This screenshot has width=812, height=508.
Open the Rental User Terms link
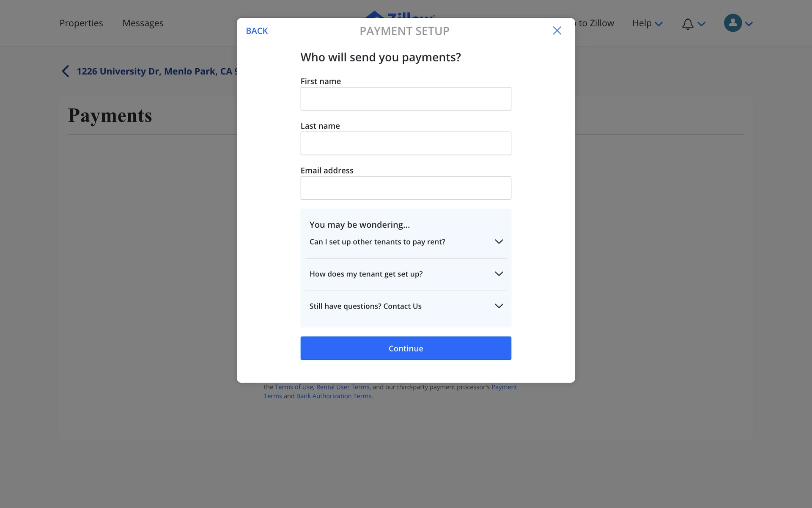pos(343,387)
